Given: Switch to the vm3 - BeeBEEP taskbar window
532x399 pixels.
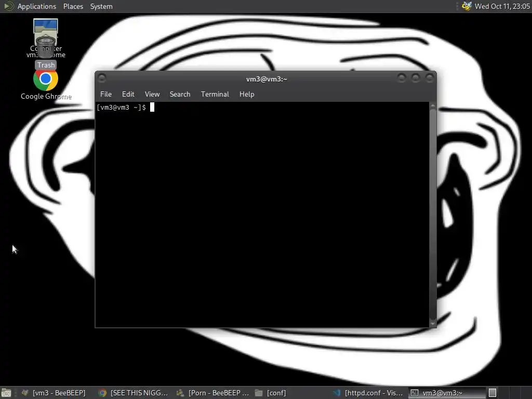Looking at the screenshot, I should [54, 393].
